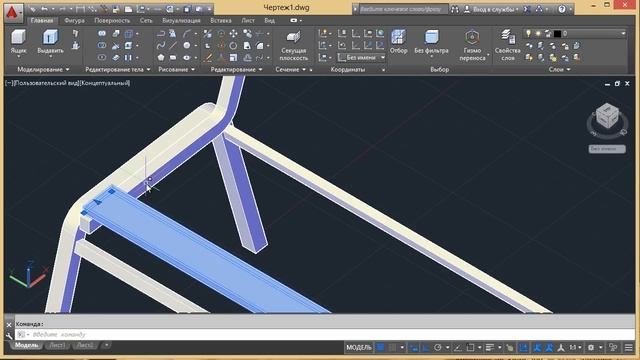Switch to the Сеть ribbon tab
Image resolution: width=640 pixels, height=360 pixels.
pos(146,20)
